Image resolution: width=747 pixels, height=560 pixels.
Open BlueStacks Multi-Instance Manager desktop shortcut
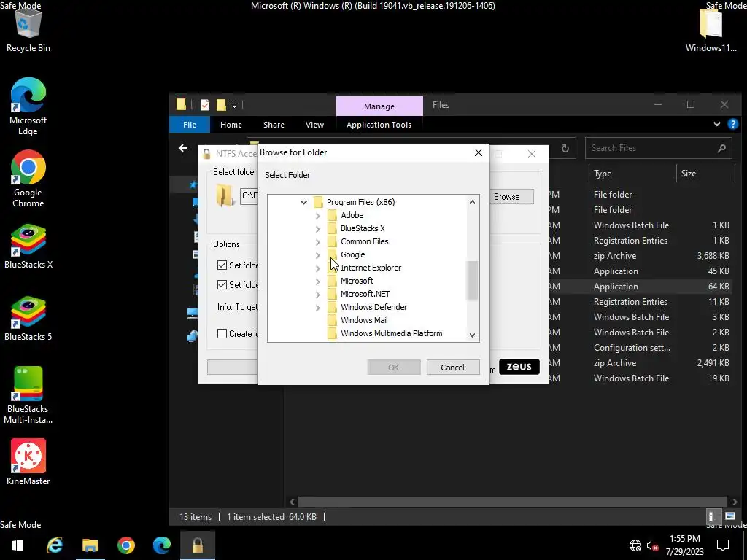(x=28, y=395)
